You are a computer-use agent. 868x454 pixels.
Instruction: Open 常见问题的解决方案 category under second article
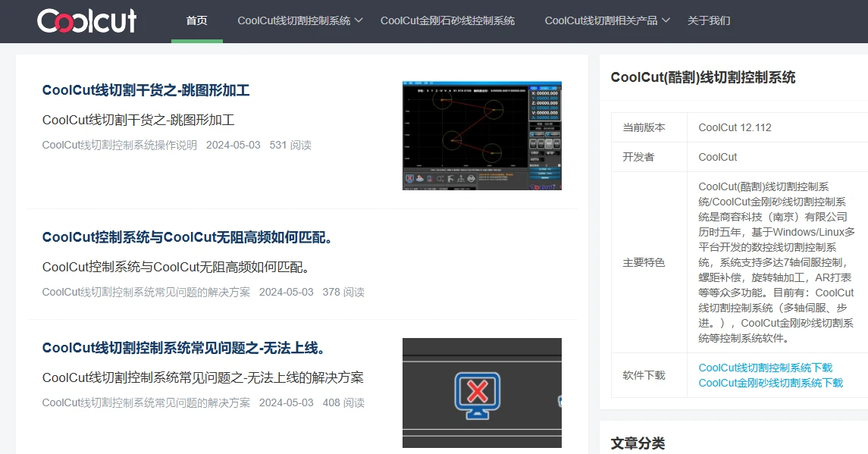click(146, 292)
